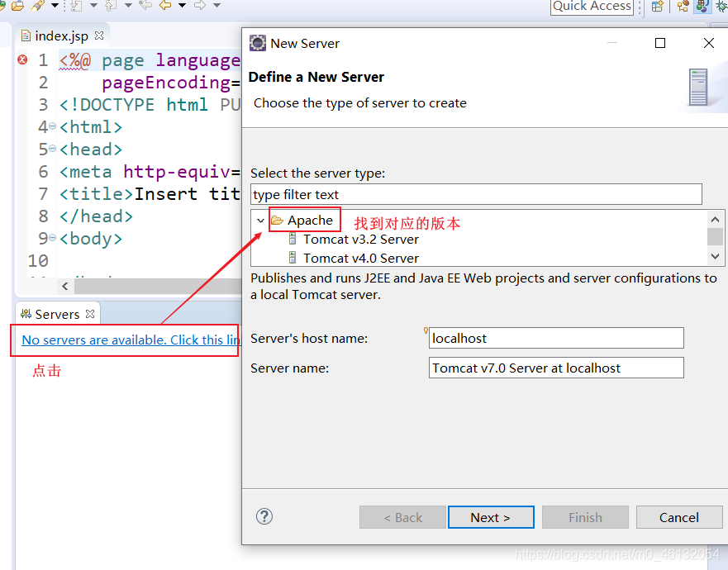The width and height of the screenshot is (728, 570).
Task: Click the yellow Back navigation arrow
Action: pos(164,6)
